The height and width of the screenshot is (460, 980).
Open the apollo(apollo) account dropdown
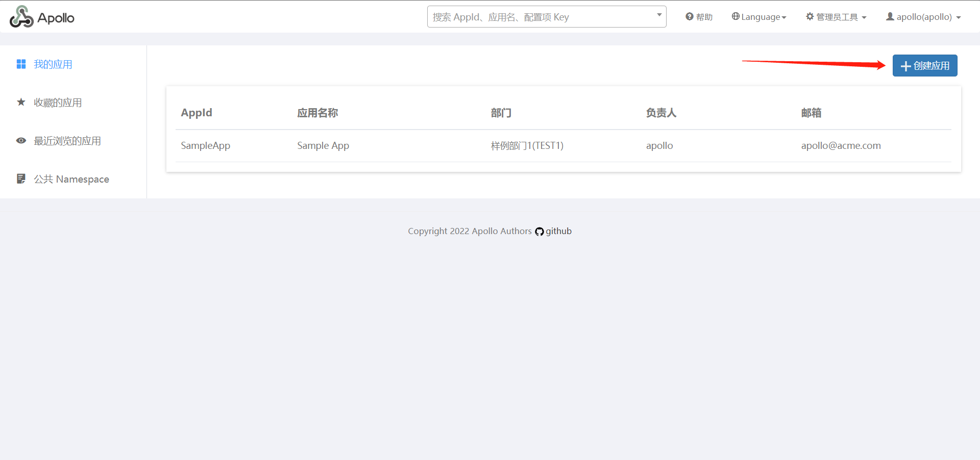click(x=922, y=16)
